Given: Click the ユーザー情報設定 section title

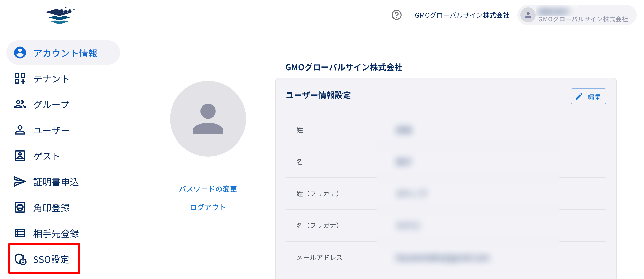Looking at the screenshot, I should point(318,95).
